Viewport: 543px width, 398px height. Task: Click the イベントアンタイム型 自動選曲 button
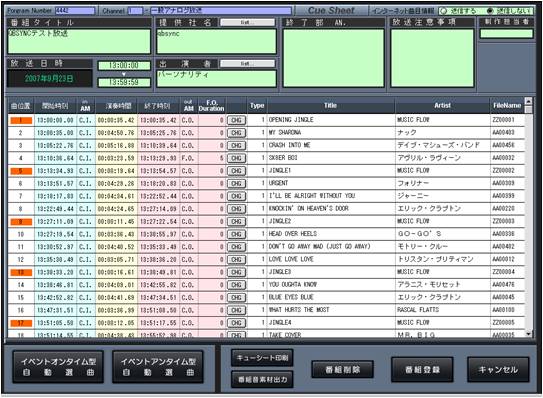(158, 367)
